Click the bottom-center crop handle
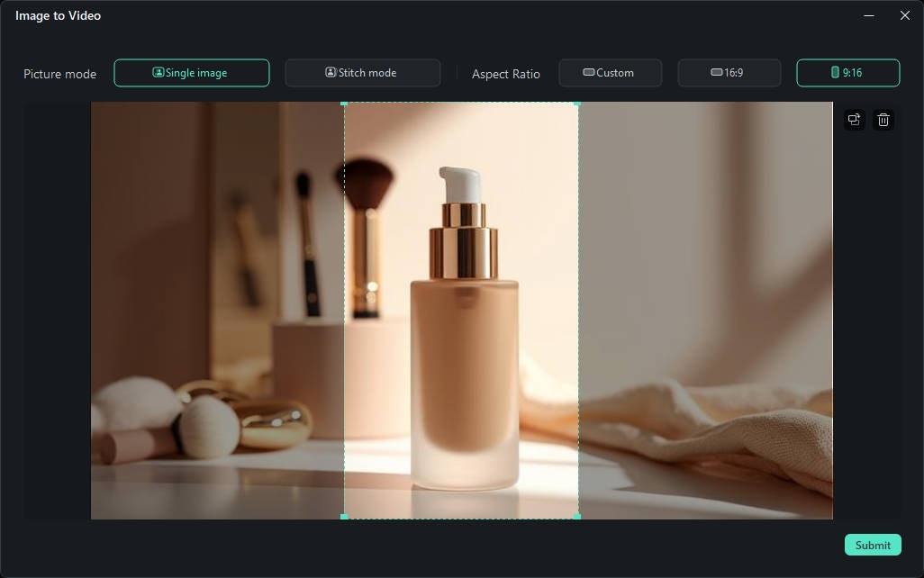The image size is (924, 578). click(x=461, y=516)
